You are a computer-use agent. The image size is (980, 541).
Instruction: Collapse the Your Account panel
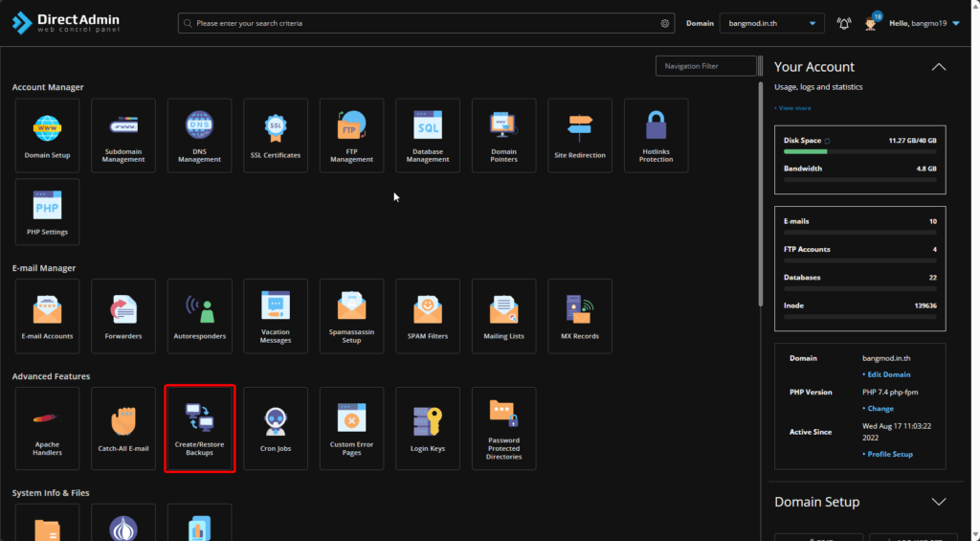tap(939, 67)
